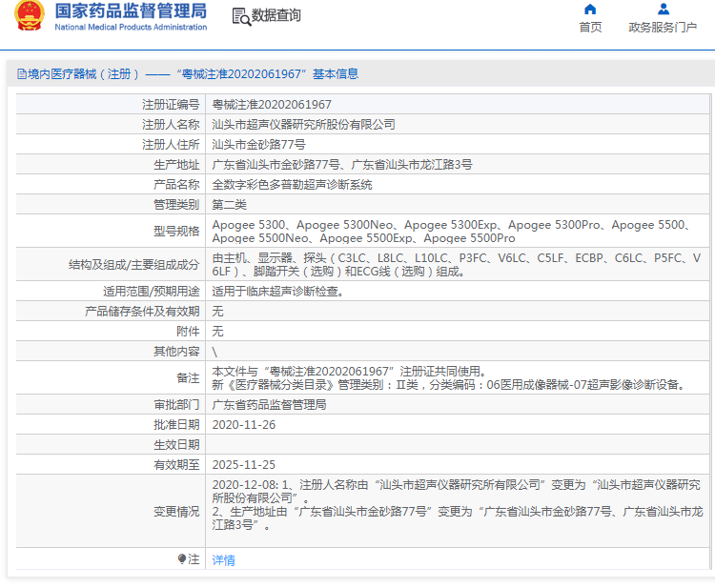Click the 备注 remarks content
Screen dimensions: 715x588
pyautogui.click(x=449, y=378)
